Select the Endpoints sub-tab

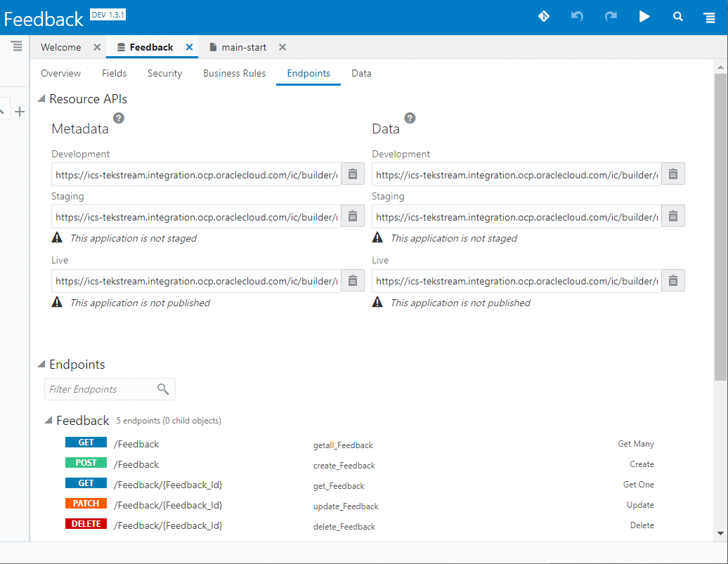[x=308, y=73]
